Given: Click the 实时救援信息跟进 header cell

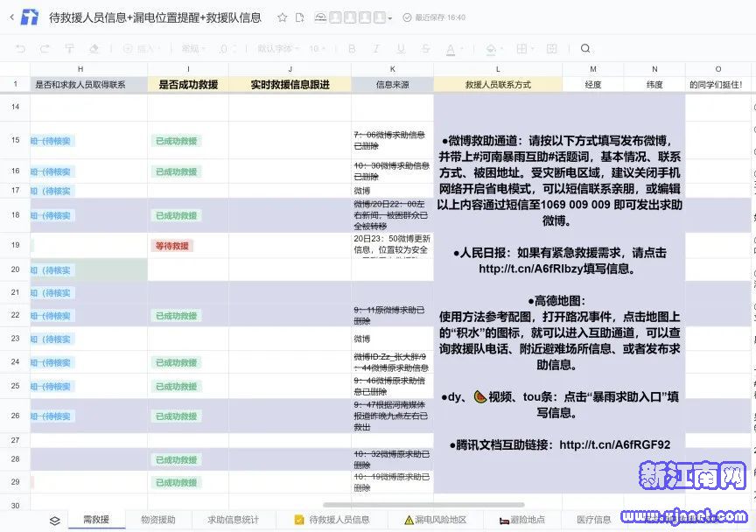Looking at the screenshot, I should [x=290, y=84].
